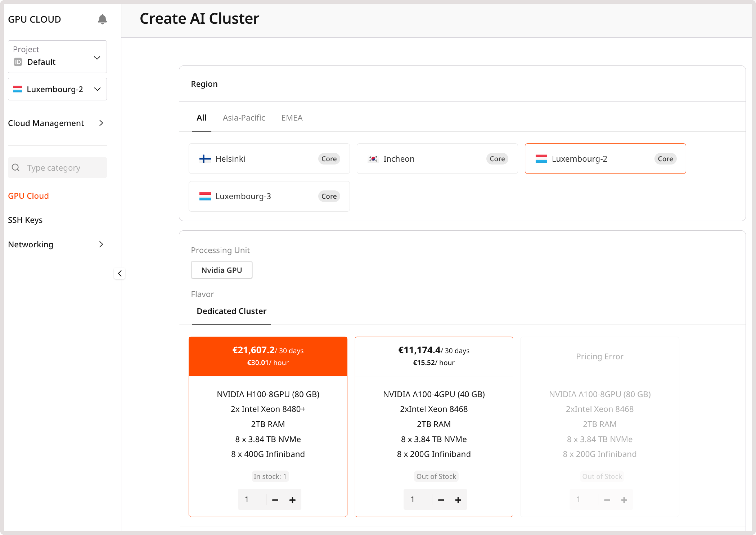Choose the Luxembourg-2 region card
Viewport: 756px width, 535px height.
[x=605, y=159]
